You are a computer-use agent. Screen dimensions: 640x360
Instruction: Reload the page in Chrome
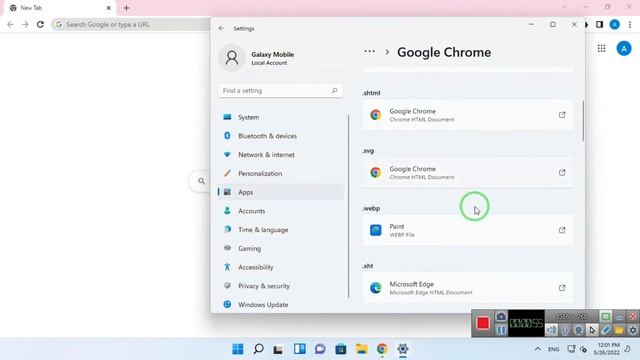tap(40, 24)
